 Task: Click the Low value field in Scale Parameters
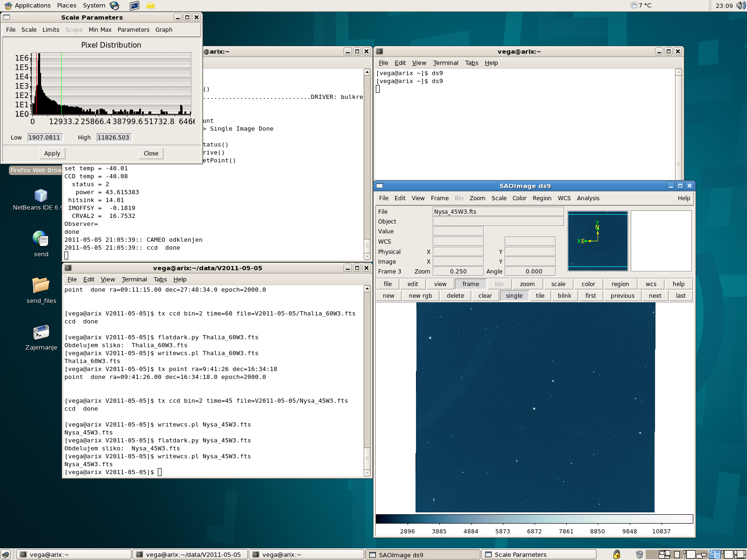coord(44,137)
